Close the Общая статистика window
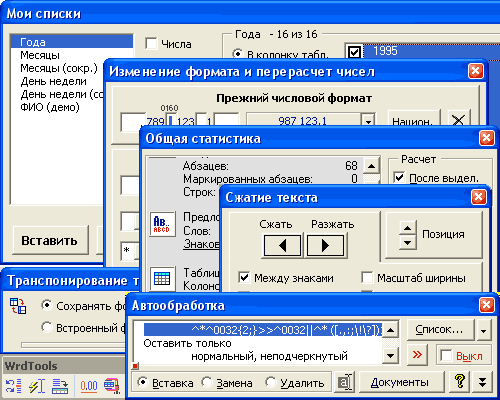This screenshot has width=500, height=400. click(x=486, y=138)
